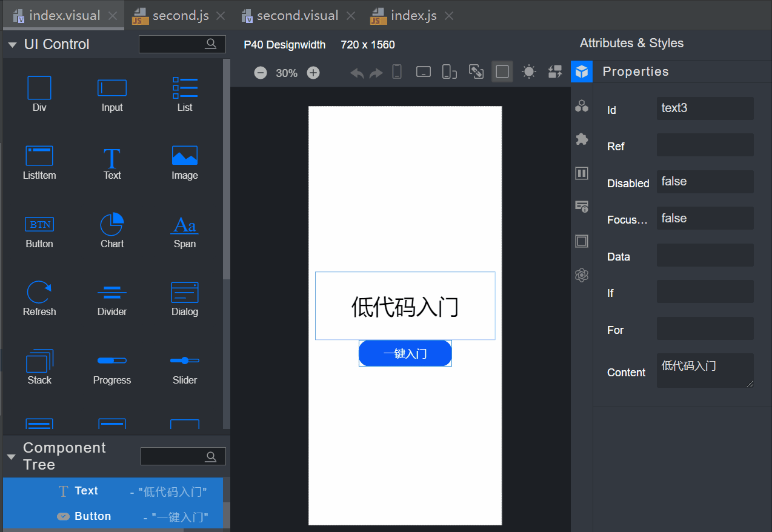
Task: Collapse the Component Tree section triangle
Action: click(11, 456)
